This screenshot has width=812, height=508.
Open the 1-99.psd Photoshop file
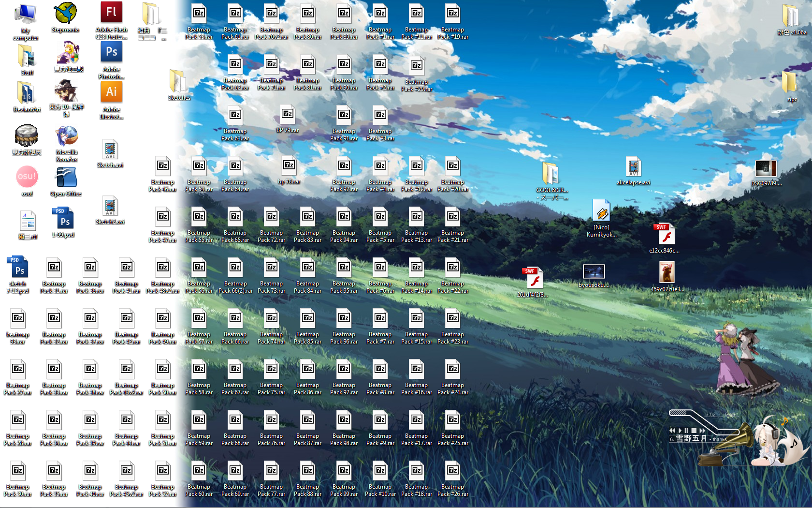63,222
